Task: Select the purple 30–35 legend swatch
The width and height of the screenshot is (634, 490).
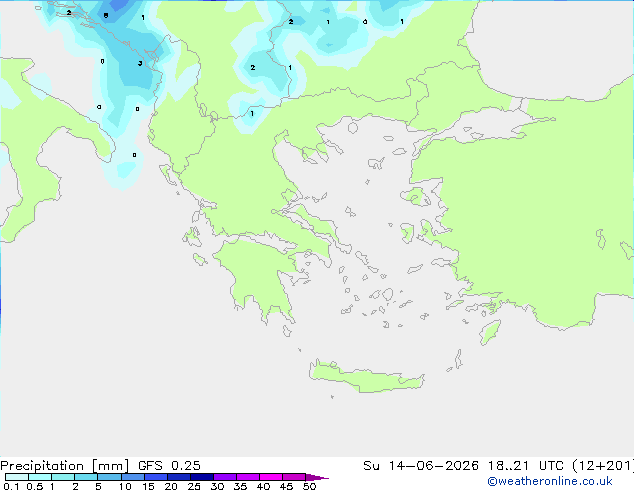Action: [x=225, y=477]
